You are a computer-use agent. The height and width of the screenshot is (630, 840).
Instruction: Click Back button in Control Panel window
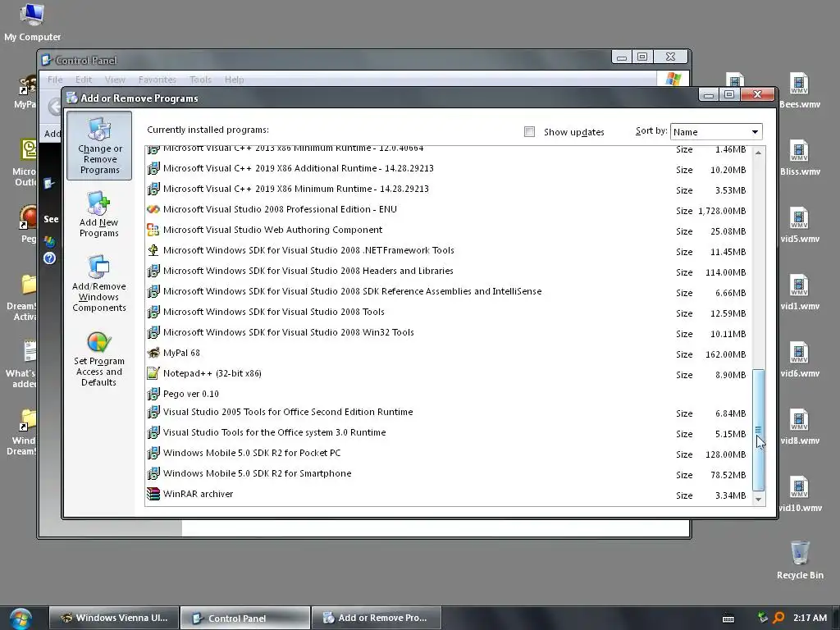(55, 107)
